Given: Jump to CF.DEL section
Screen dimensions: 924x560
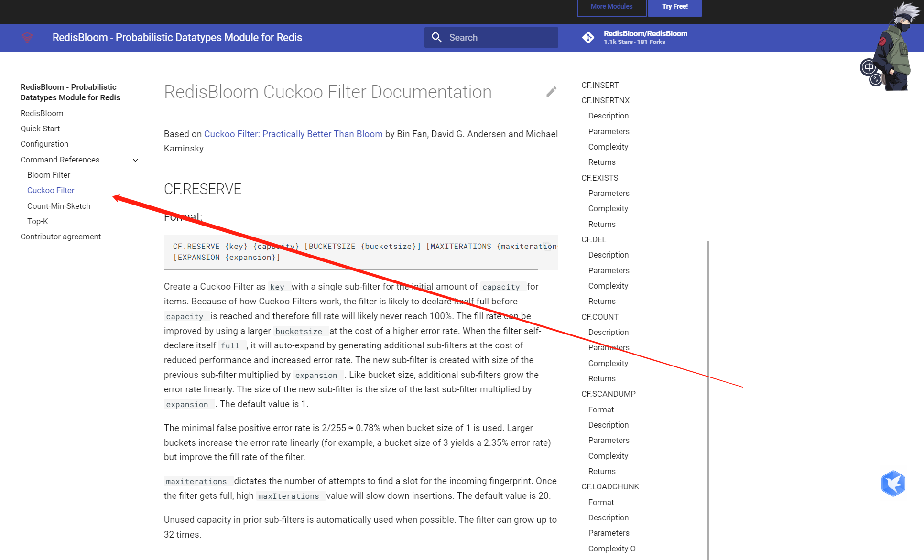Looking at the screenshot, I should coord(594,239).
